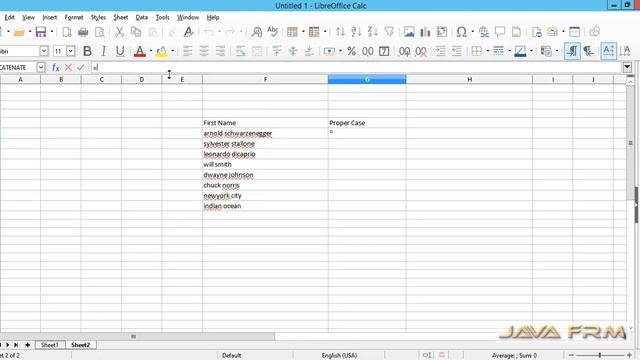Viewport: 640px width, 360px height.
Task: Open the Sheet menu
Action: pos(121,17)
